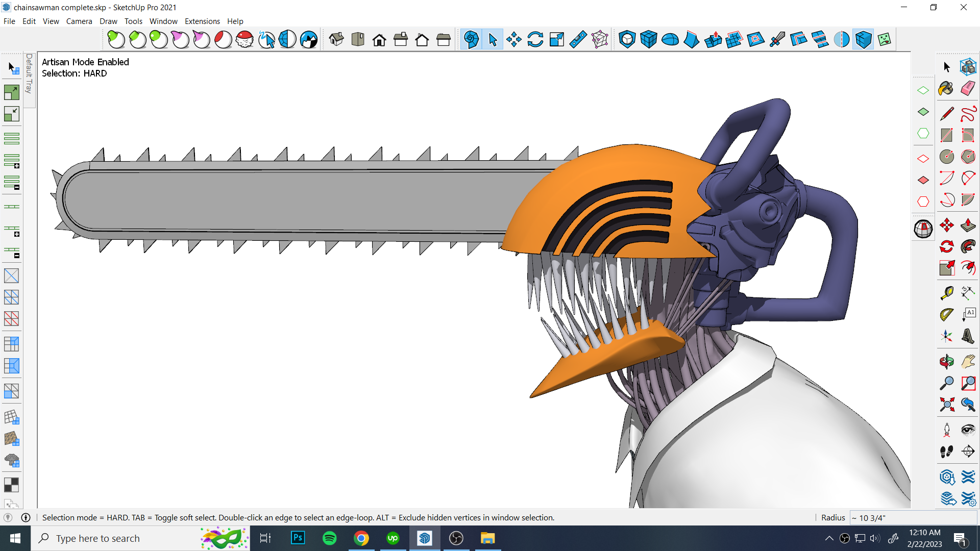Viewport: 980px width, 551px height.
Task: Click the Windows taskbar search box
Action: tap(140, 538)
